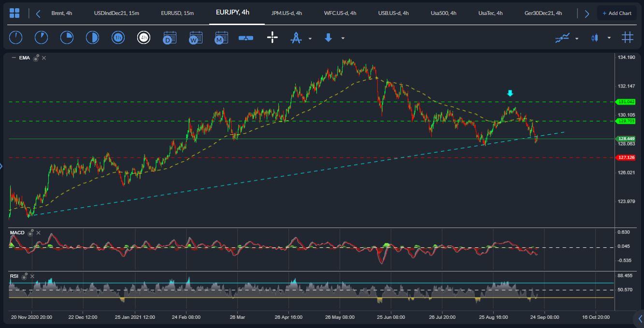This screenshot has height=328, width=644.
Task: Click the 16 Oct 20:00 date label
Action: (595, 317)
